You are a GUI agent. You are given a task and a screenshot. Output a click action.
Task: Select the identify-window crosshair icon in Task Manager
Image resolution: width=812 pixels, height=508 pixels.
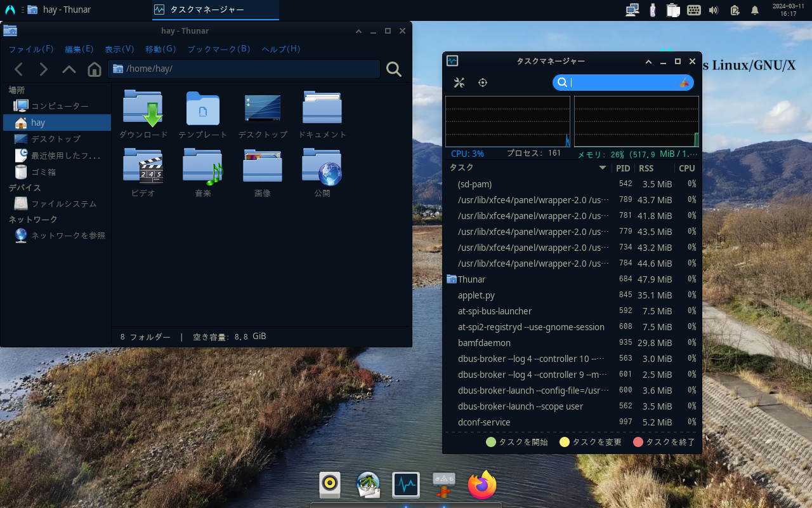[x=483, y=83]
